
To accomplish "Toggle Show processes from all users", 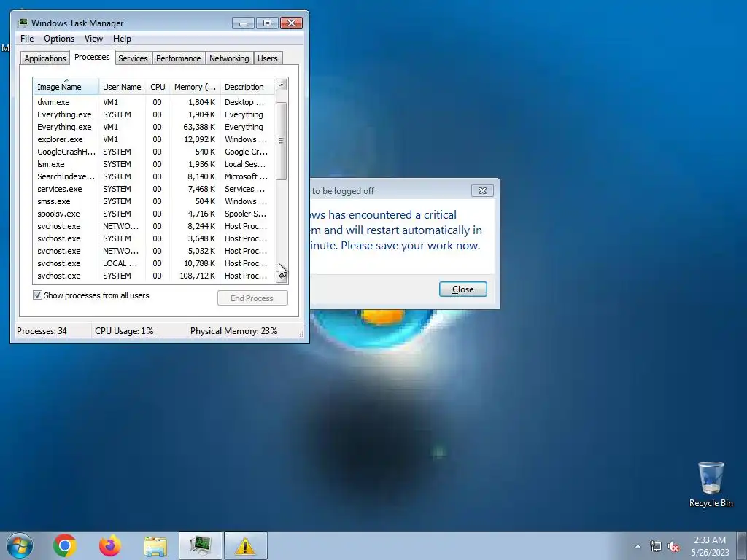I will click(x=38, y=295).
